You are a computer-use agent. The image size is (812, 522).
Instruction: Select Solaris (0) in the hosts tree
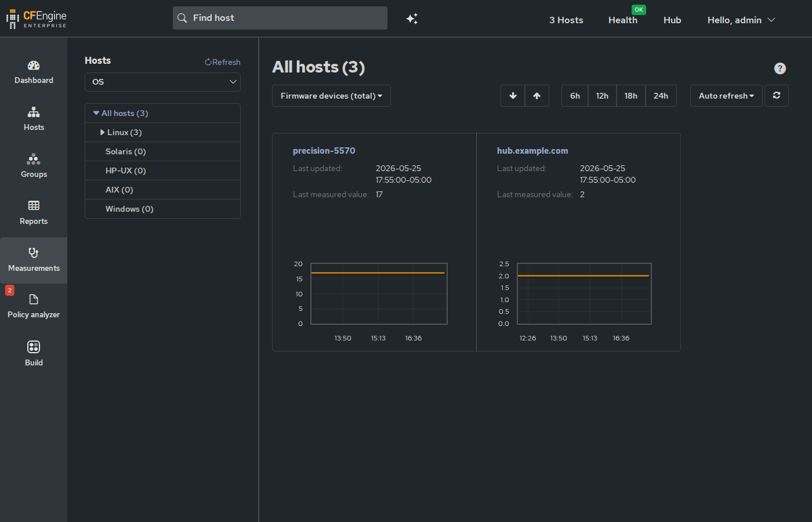click(x=126, y=151)
